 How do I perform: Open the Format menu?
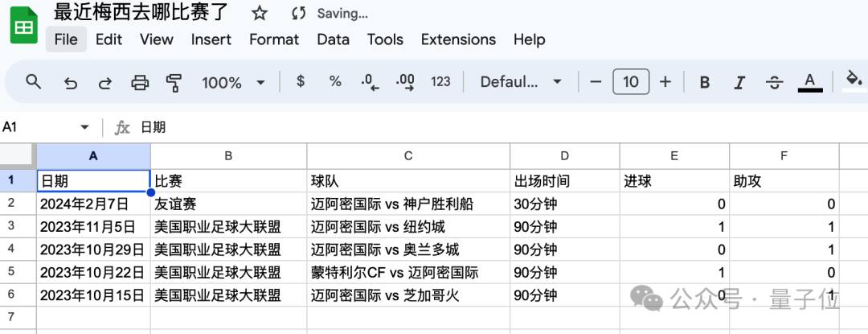[274, 39]
